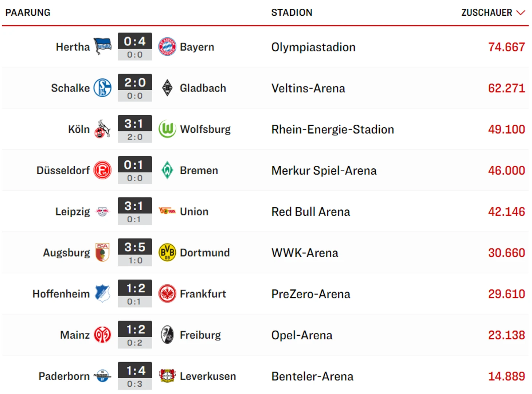Click the Bayern München club crest
This screenshot has width=532, height=394.
[167, 47]
